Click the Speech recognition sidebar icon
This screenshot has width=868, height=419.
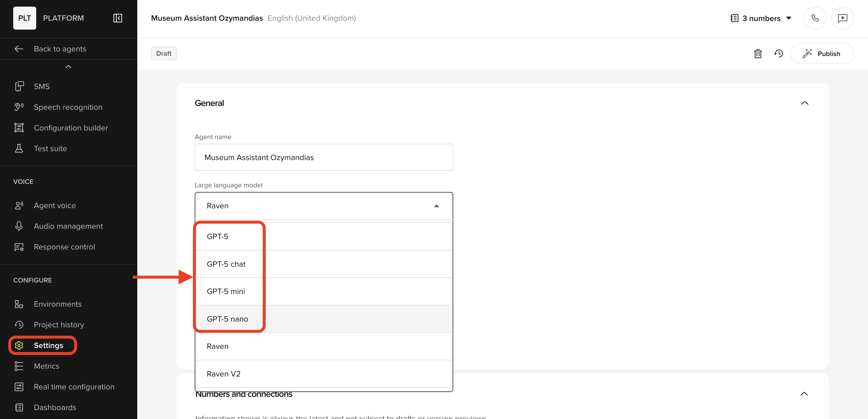click(x=19, y=107)
